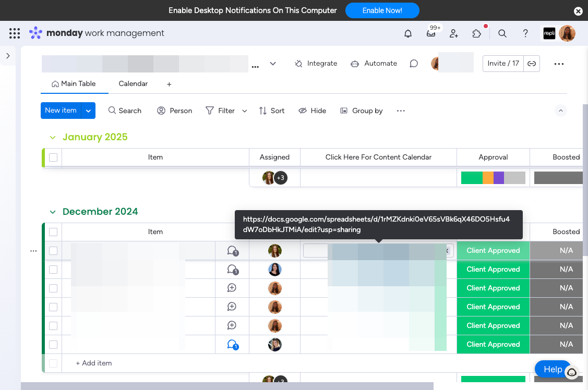Click the monday work management logo
Image resolution: width=588 pixels, height=390 pixels.
click(97, 33)
